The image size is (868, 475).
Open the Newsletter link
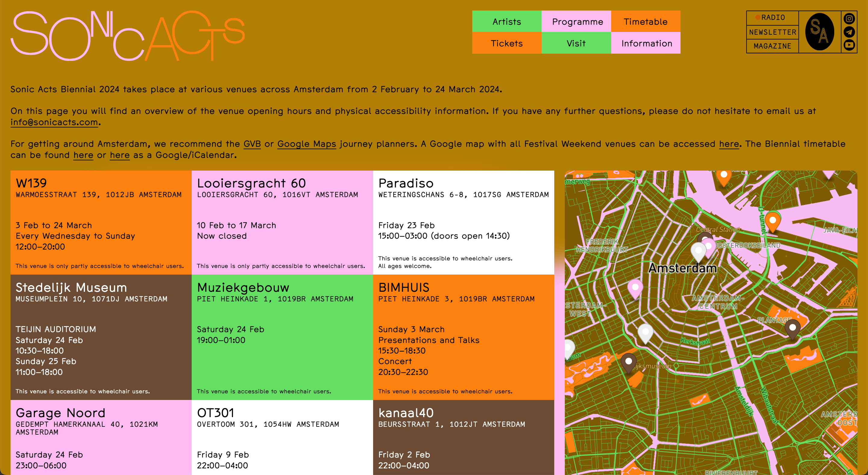pos(772,32)
